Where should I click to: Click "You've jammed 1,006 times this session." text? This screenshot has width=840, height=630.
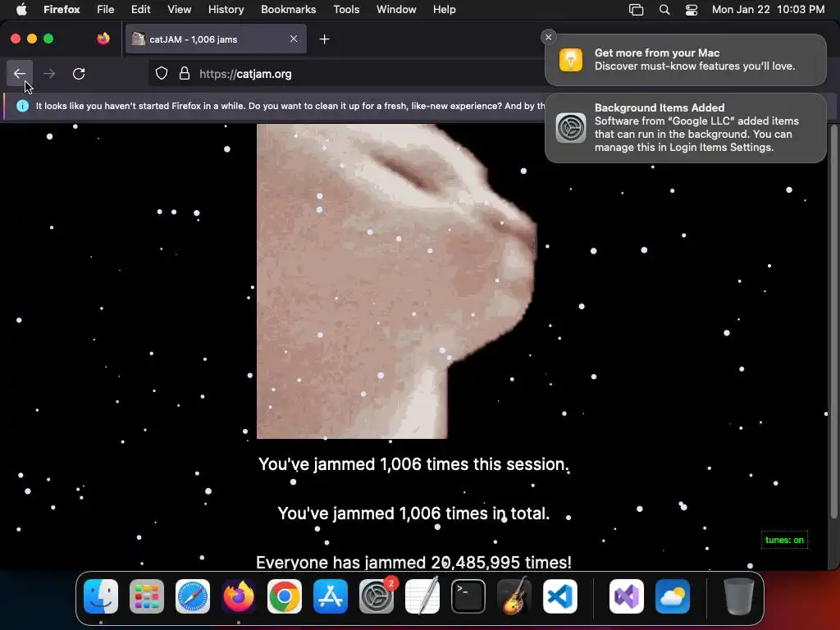[x=413, y=464]
